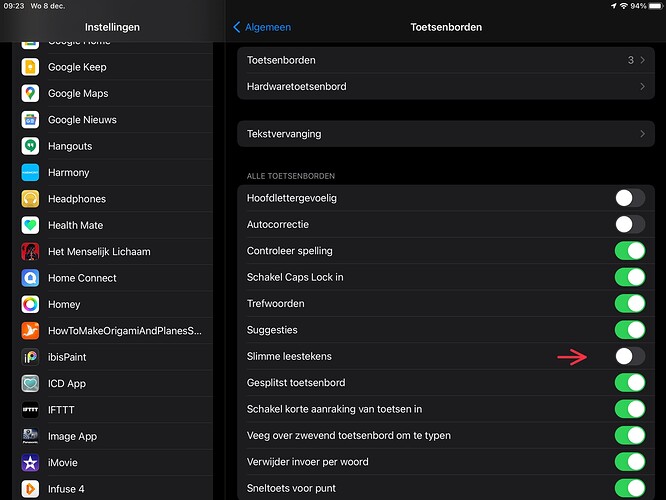666x500 pixels.
Task: Switch off Sneltoets voor punt
Action: (630, 488)
